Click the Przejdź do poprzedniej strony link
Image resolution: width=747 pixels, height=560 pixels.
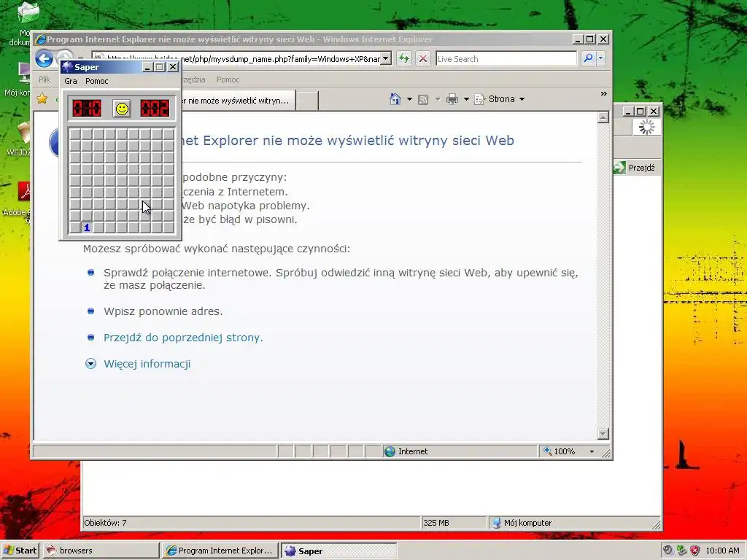183,338
